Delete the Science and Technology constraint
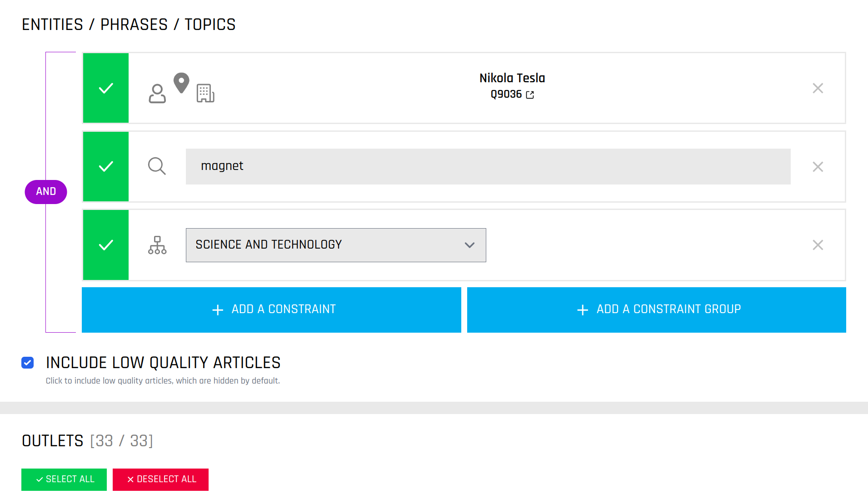Image resolution: width=868 pixels, height=504 pixels. coord(818,245)
